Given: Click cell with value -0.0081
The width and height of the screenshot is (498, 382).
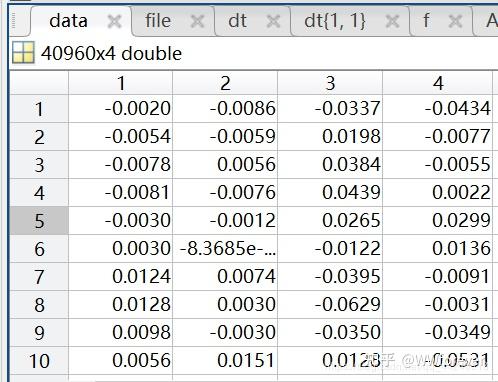Looking at the screenshot, I should point(121,193).
